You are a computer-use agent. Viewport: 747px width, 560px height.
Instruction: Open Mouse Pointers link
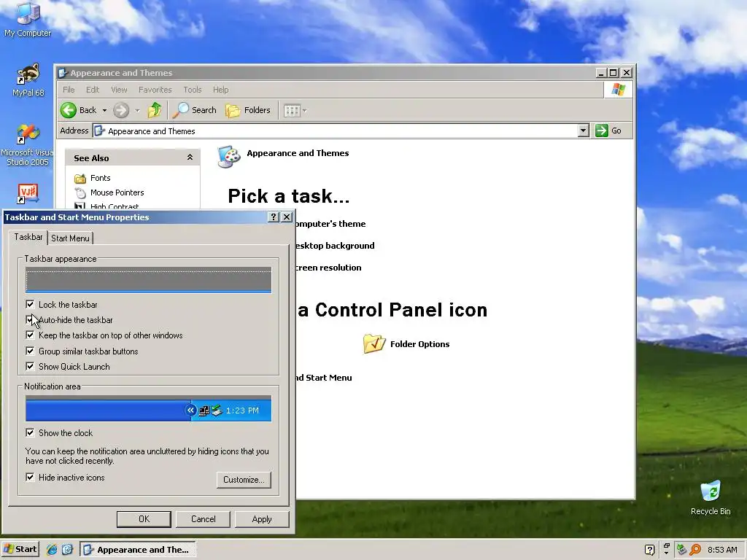pos(117,192)
